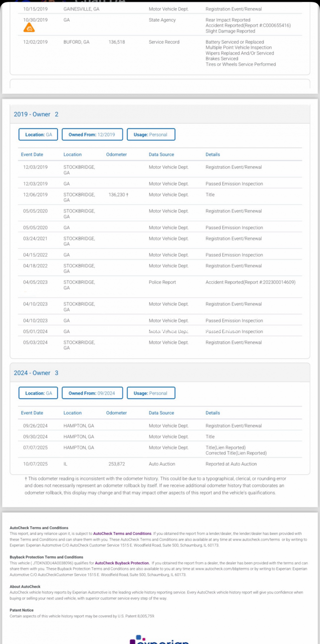Click the Experian logo at page bottom
This screenshot has height=644, width=320.
point(160,639)
